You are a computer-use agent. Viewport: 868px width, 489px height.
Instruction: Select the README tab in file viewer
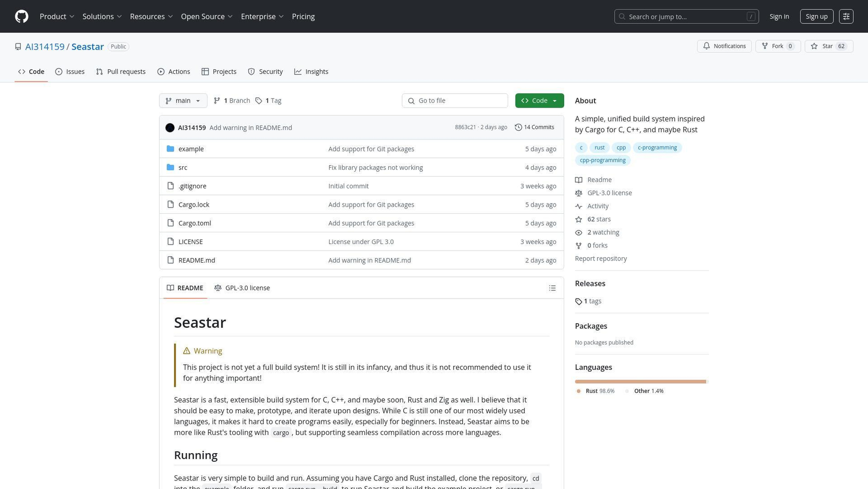tap(185, 288)
